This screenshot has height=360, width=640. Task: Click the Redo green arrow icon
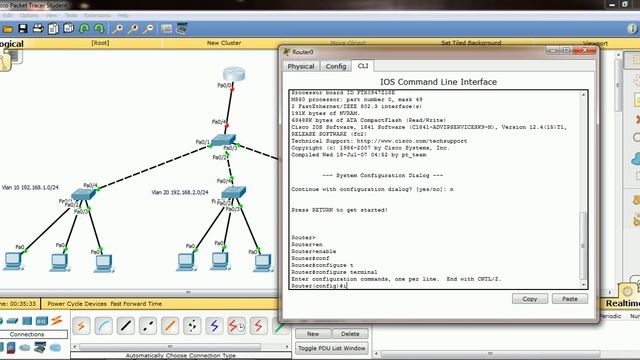(x=99, y=29)
